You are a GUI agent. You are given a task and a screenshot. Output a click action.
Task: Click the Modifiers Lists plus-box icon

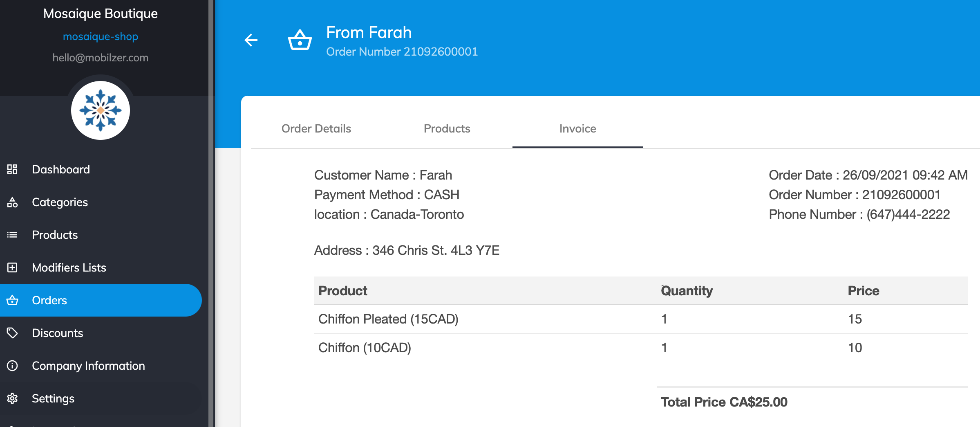point(12,267)
